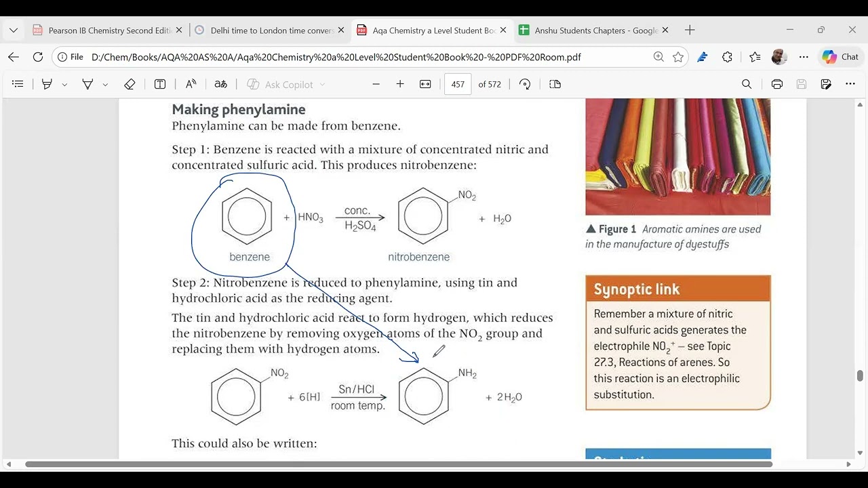Close the Delhi time to London tab

tap(341, 30)
